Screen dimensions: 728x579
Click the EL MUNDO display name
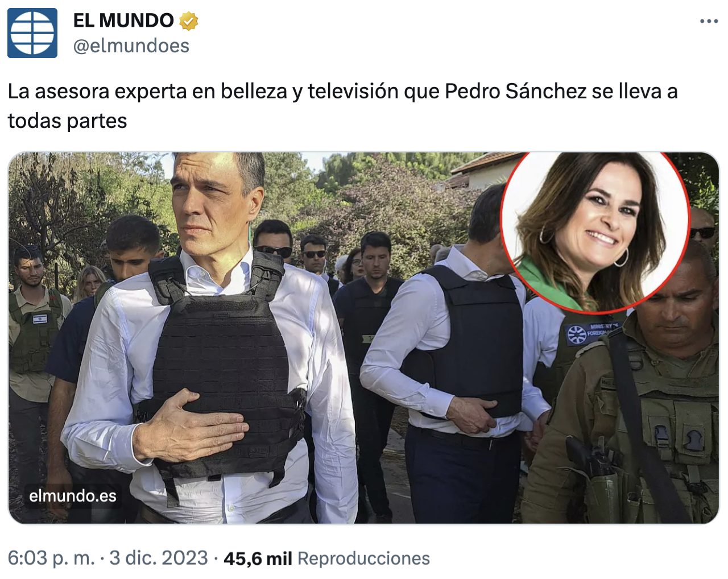pos(123,20)
